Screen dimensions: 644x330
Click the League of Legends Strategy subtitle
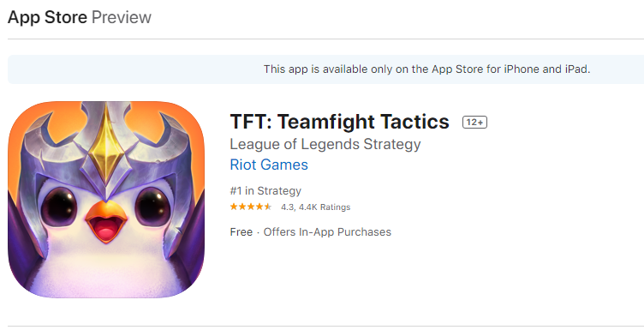pos(325,144)
